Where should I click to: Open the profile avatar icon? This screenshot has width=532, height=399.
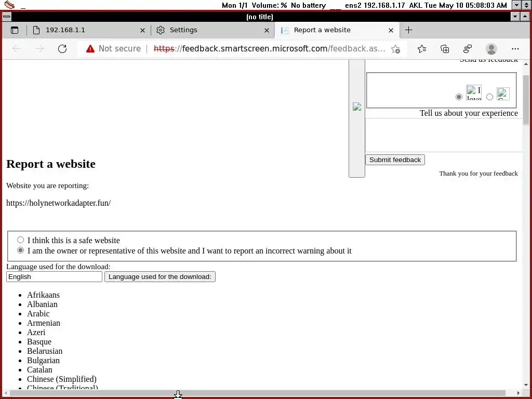[x=491, y=49]
